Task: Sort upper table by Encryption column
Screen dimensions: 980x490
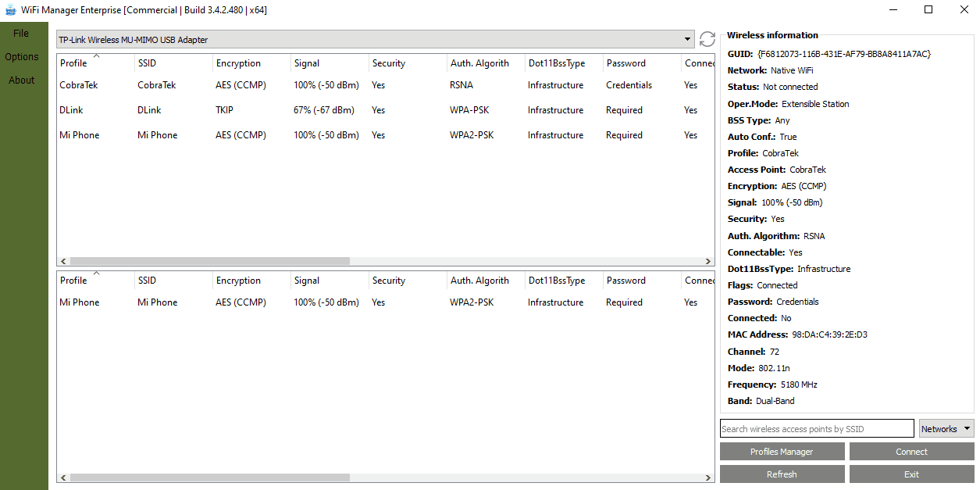Action: [251, 63]
